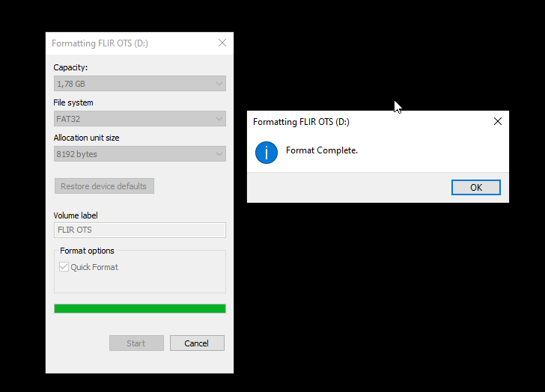Click the 'Volume label' caption
This screenshot has width=545, height=392.
[76, 215]
